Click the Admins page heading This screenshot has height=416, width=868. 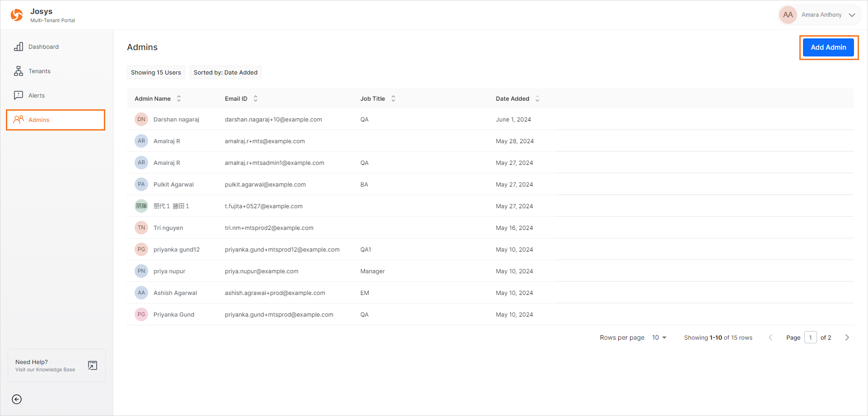point(142,47)
